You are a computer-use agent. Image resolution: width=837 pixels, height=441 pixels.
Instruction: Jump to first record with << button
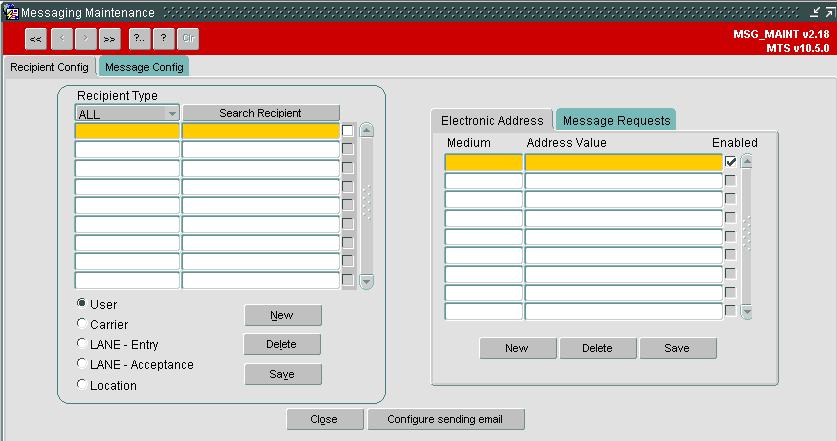tap(36, 39)
